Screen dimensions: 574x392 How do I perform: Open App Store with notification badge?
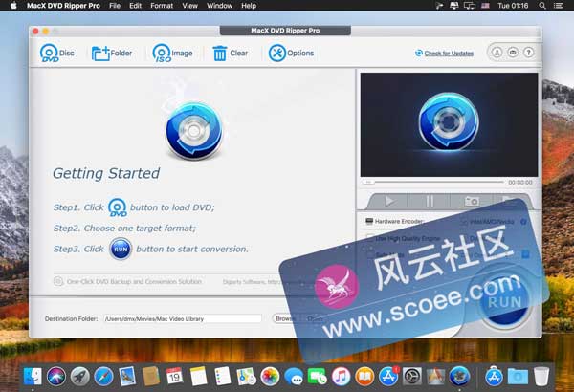[x=388, y=377]
